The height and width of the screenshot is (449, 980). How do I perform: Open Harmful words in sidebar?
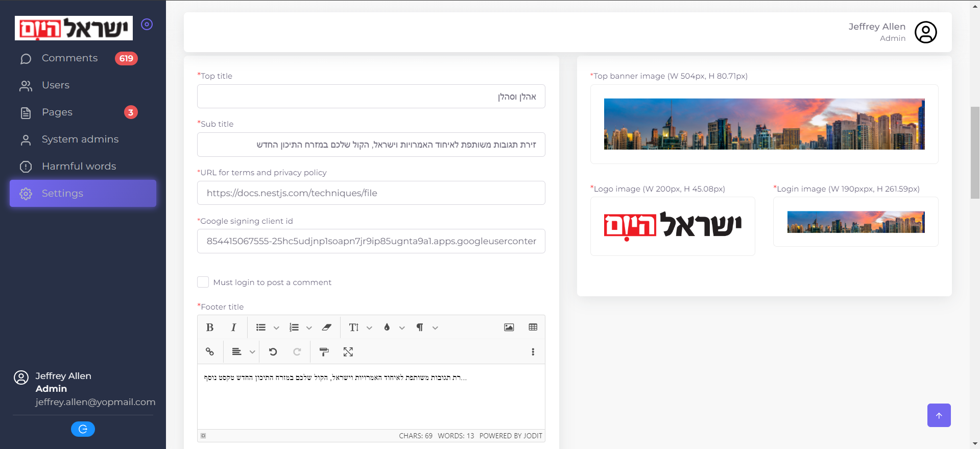tap(83, 167)
